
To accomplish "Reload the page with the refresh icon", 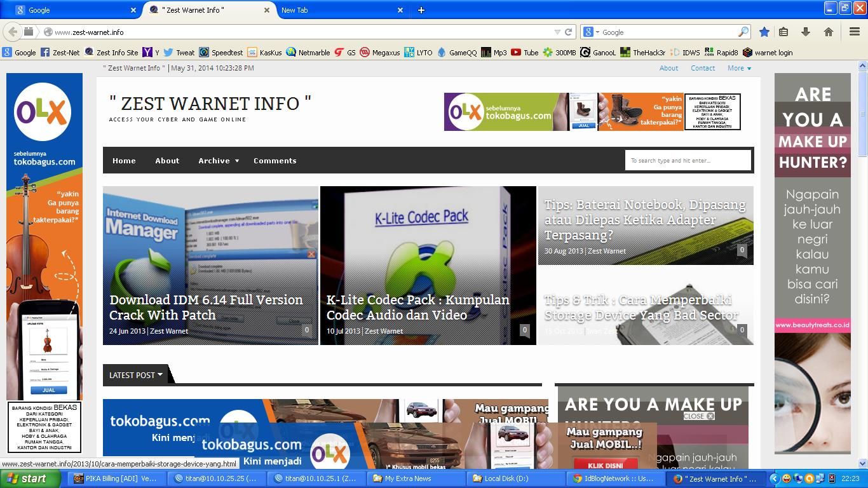I will 569,32.
